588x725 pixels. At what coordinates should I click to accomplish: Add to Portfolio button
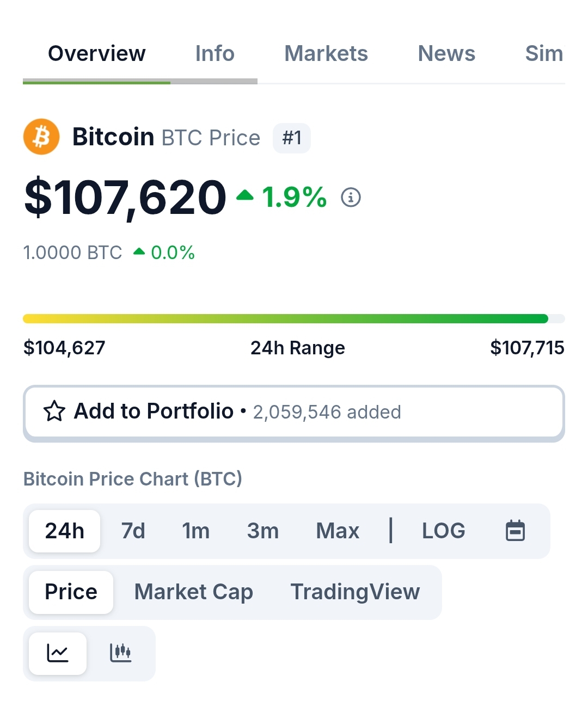pos(294,412)
